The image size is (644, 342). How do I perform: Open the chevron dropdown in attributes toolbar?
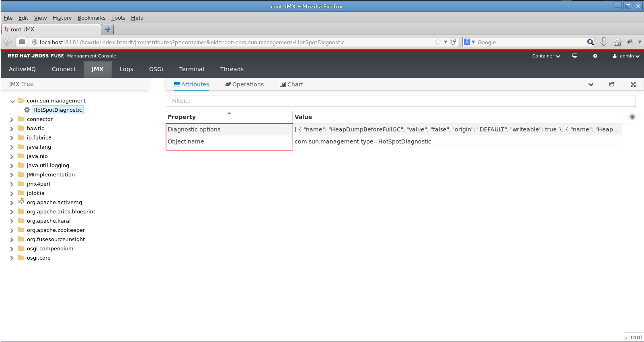tap(591, 84)
